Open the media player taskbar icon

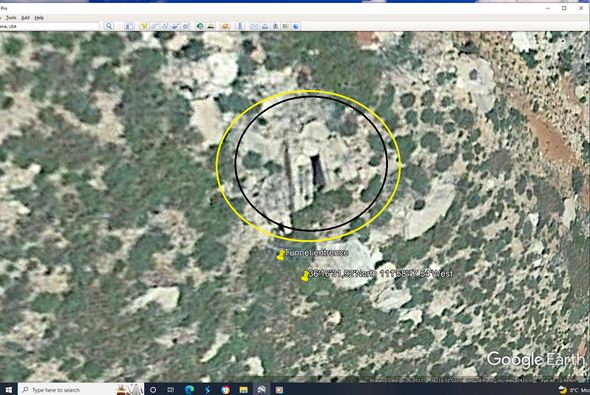click(x=279, y=389)
